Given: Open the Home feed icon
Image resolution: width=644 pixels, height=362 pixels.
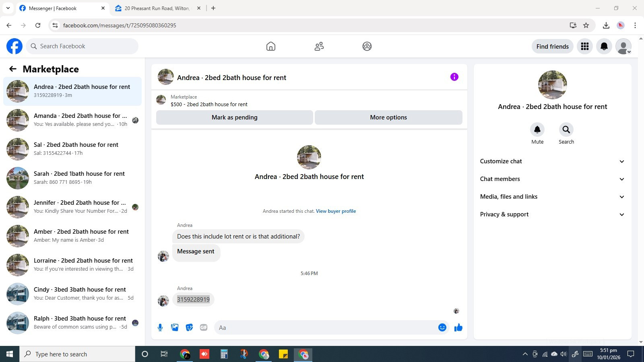Looking at the screenshot, I should click(x=271, y=46).
